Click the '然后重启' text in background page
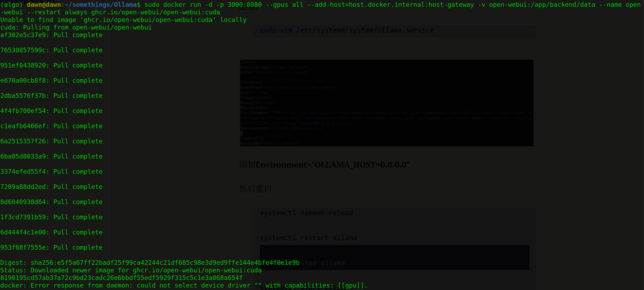This screenshot has width=644, height=290. point(255,189)
